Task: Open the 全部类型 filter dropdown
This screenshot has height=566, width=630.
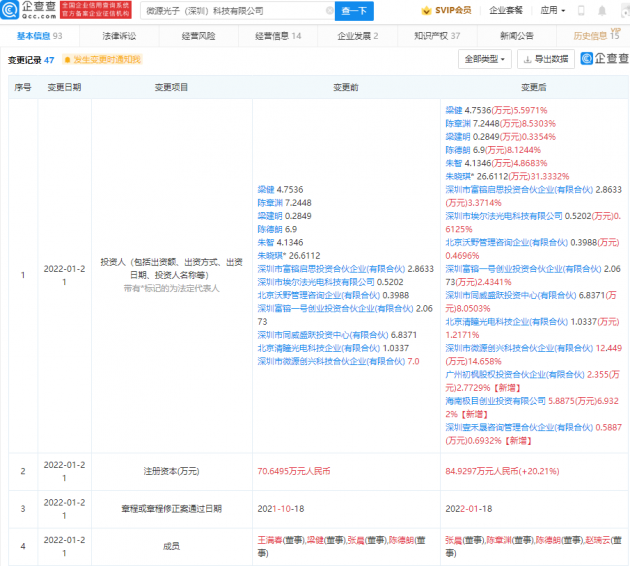Action: 485,59
